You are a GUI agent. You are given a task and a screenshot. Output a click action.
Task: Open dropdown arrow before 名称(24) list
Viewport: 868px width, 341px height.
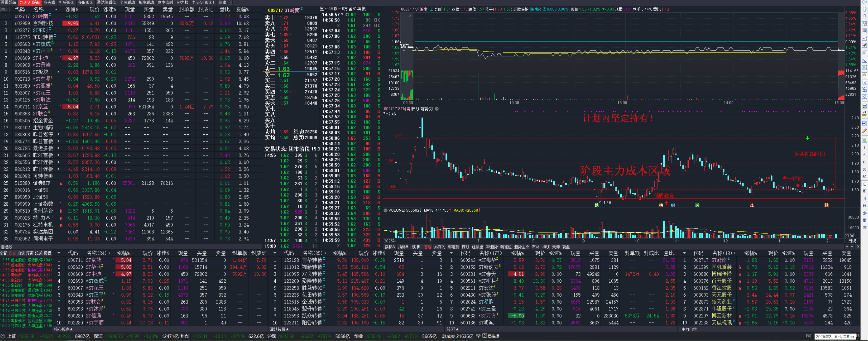click(59, 253)
